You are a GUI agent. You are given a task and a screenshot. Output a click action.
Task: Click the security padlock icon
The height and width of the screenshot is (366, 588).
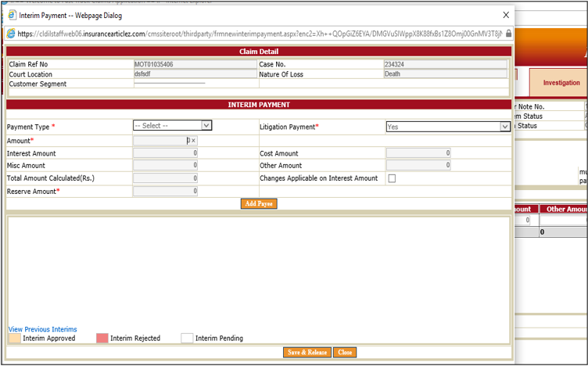coord(508,34)
